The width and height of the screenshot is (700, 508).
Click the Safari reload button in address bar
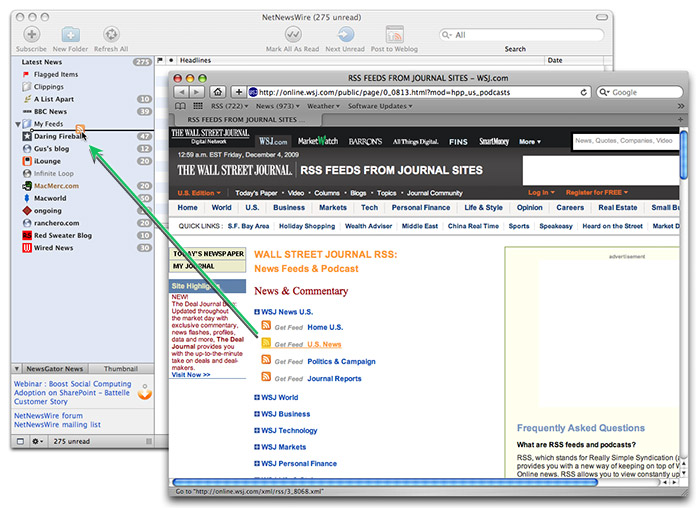click(x=582, y=92)
